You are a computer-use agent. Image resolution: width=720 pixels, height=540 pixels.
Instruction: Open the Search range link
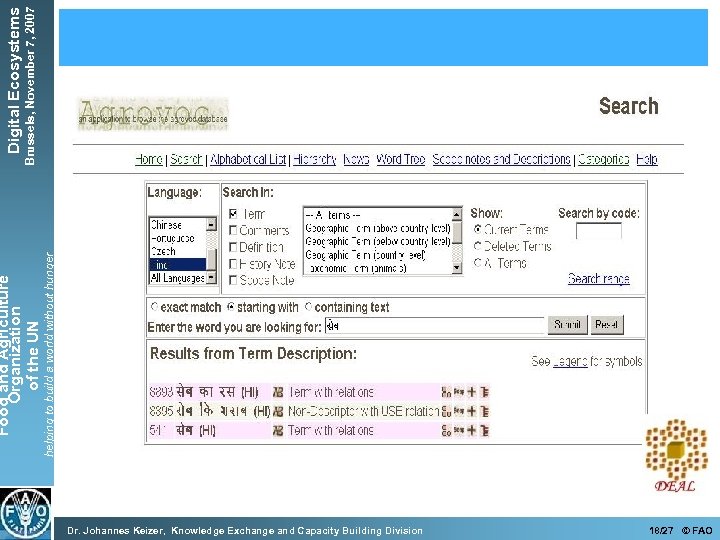598,279
